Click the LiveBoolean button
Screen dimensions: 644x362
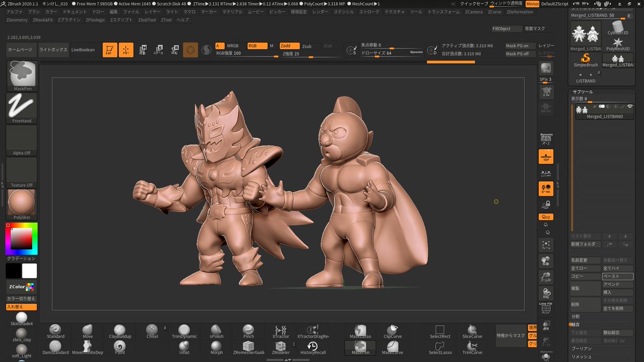click(x=83, y=50)
